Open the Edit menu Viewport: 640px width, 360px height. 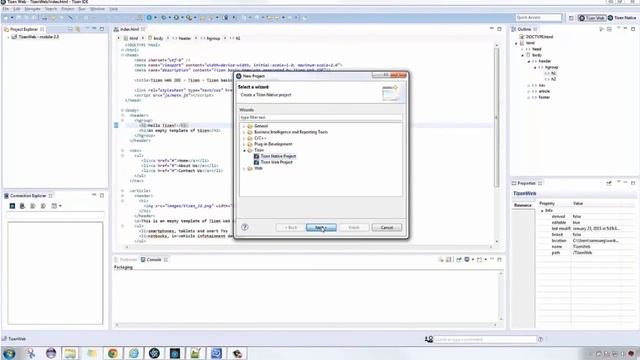[17, 9]
